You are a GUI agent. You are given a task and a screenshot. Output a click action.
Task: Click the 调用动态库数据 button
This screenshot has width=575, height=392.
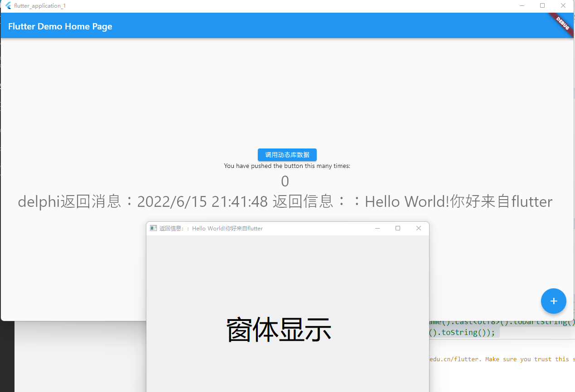287,155
